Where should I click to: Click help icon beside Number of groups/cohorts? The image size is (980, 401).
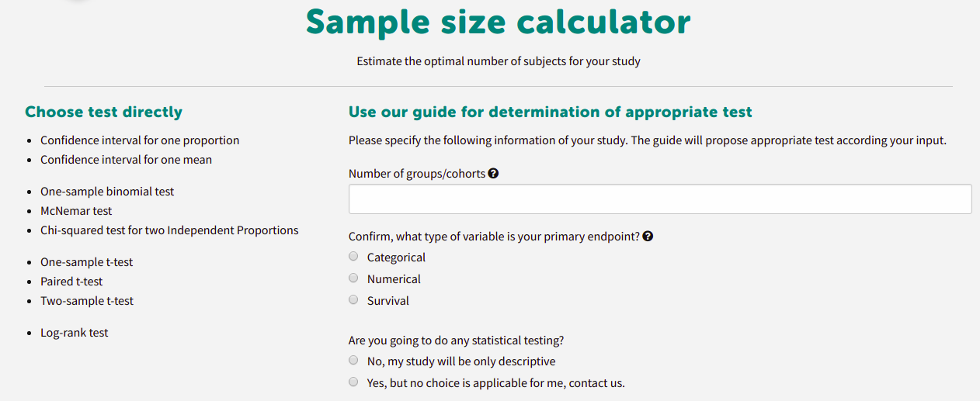point(493,174)
